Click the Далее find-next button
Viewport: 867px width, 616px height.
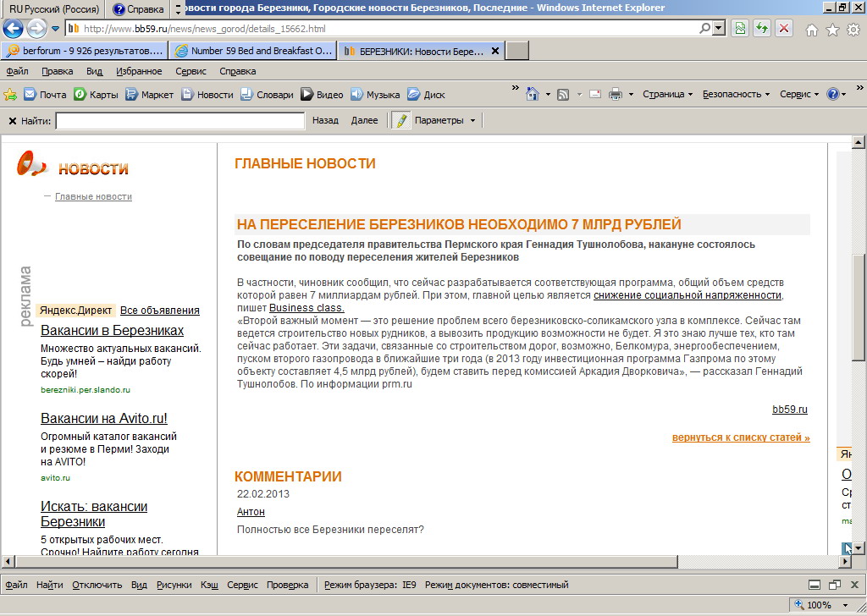pos(364,120)
